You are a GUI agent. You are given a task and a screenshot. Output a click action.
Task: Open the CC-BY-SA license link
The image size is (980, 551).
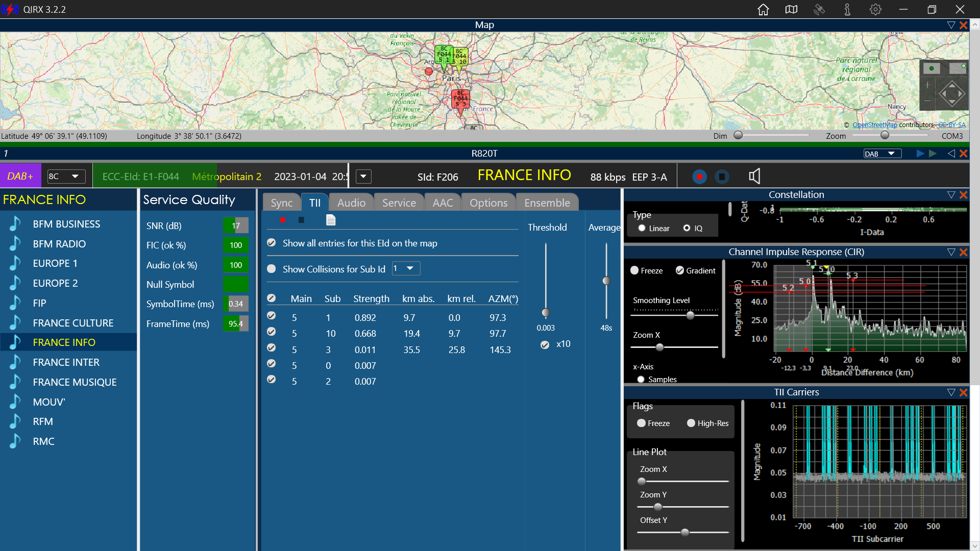pyautogui.click(x=952, y=125)
